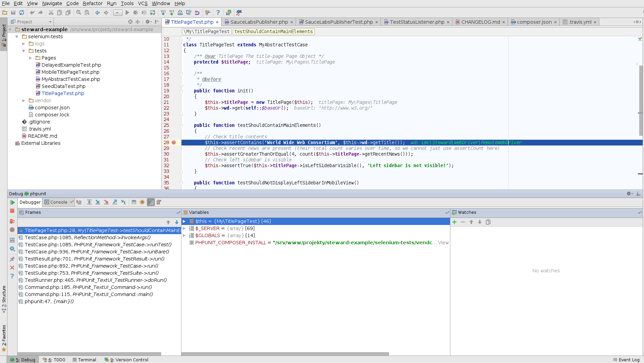Toggle Scroll from Source in Project panel
The height and width of the screenshot is (363, 644).
coord(130,22)
